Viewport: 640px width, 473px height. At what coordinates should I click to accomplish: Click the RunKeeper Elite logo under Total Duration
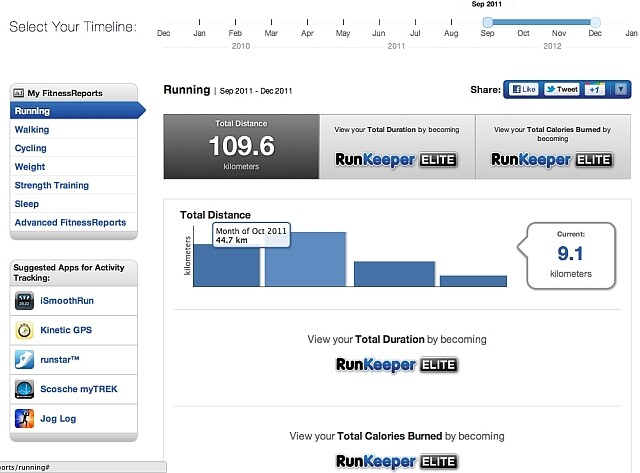click(x=397, y=365)
